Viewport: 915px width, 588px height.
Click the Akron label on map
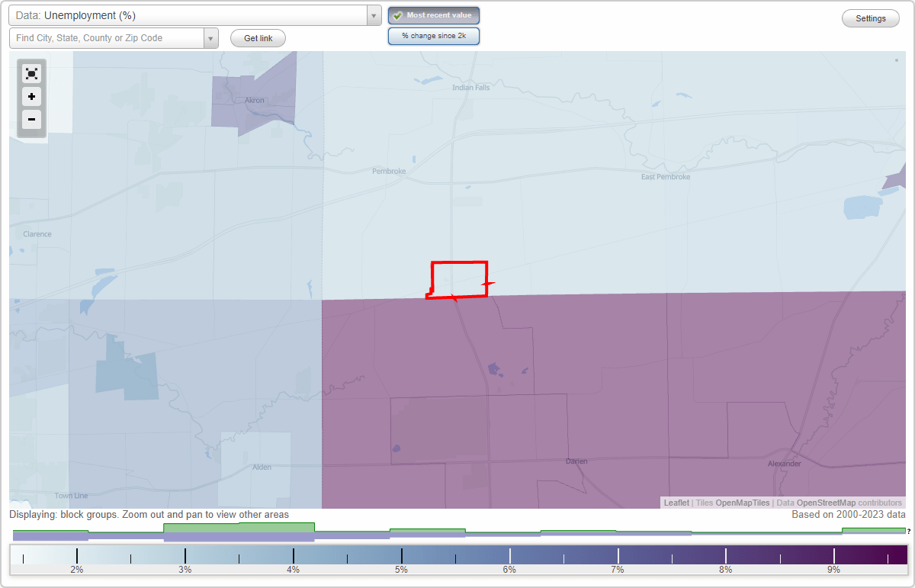tap(254, 100)
